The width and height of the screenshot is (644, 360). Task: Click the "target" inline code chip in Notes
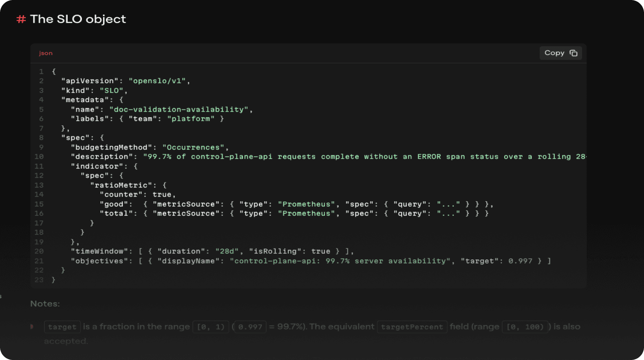pyautogui.click(x=62, y=327)
